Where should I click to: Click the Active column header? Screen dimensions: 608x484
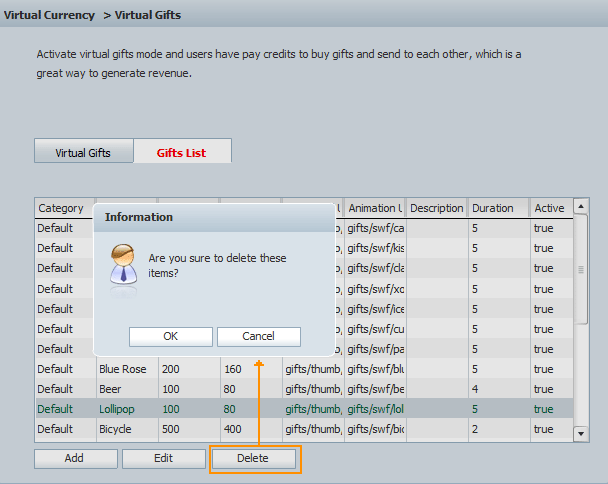[550, 208]
